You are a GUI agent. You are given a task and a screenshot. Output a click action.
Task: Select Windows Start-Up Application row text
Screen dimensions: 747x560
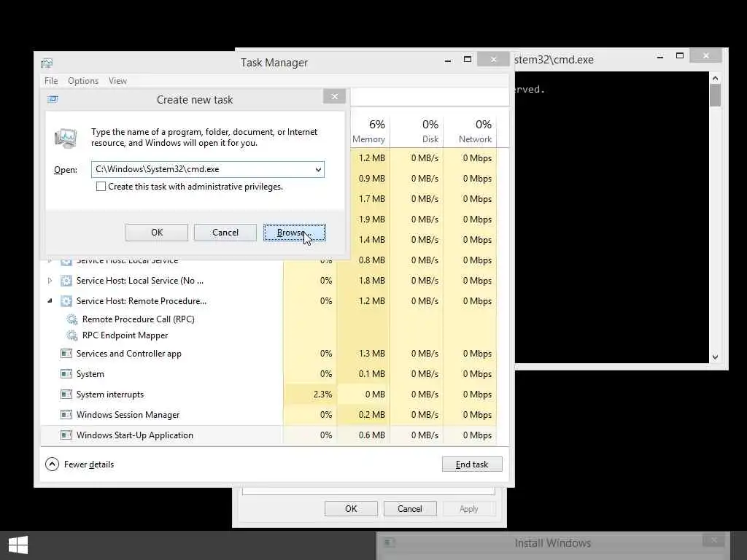(x=135, y=435)
